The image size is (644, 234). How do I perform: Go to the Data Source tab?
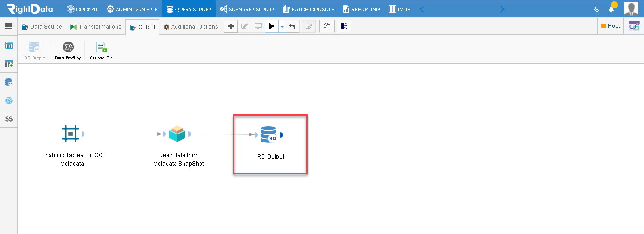[x=42, y=27]
